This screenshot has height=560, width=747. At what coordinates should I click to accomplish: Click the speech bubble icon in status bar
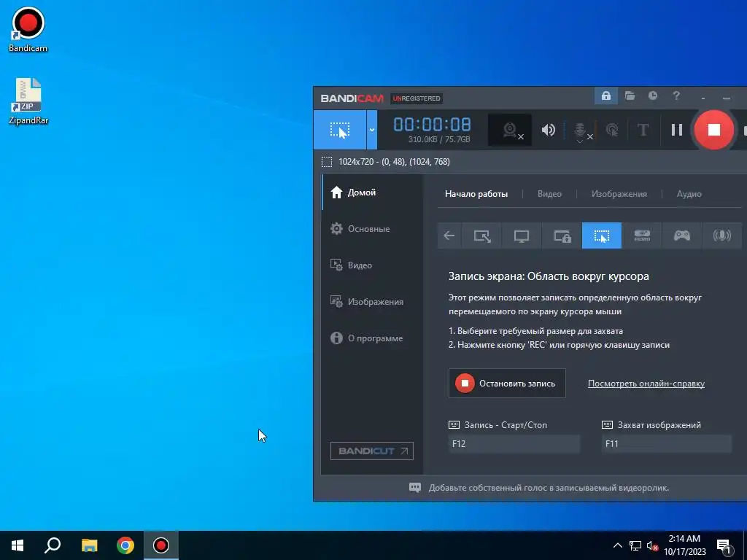[415, 488]
